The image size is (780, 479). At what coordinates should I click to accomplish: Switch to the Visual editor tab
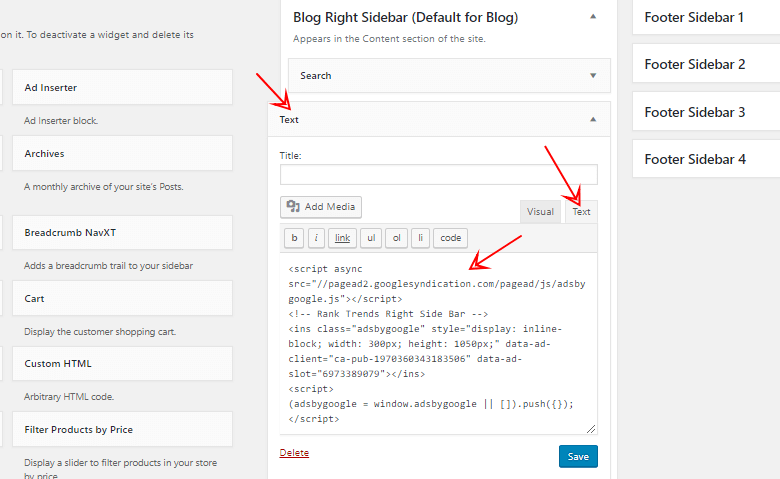pos(540,212)
